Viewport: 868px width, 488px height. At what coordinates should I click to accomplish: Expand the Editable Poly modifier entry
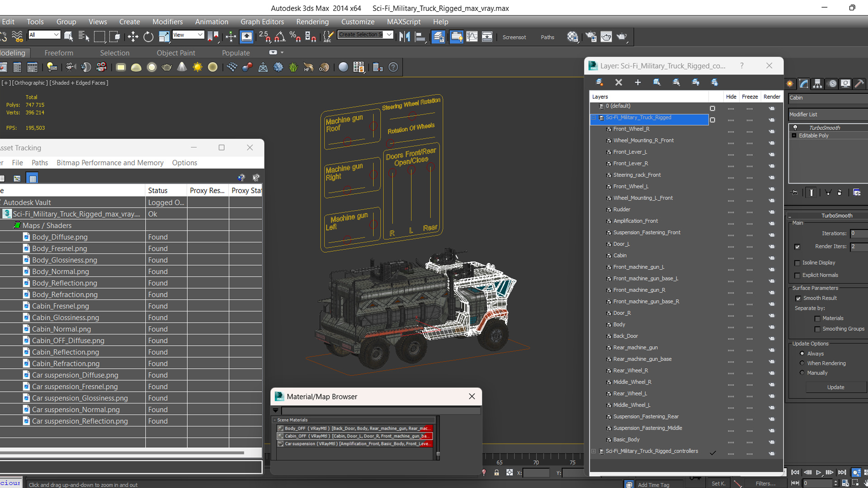point(794,136)
